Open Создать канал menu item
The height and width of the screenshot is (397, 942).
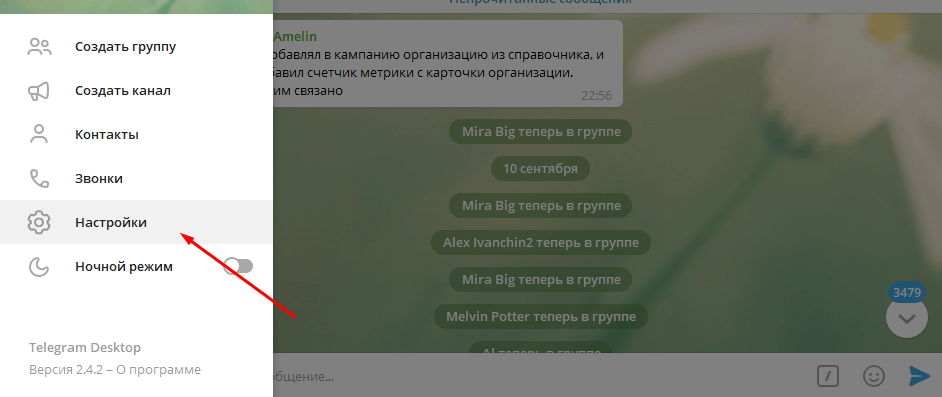(x=136, y=91)
